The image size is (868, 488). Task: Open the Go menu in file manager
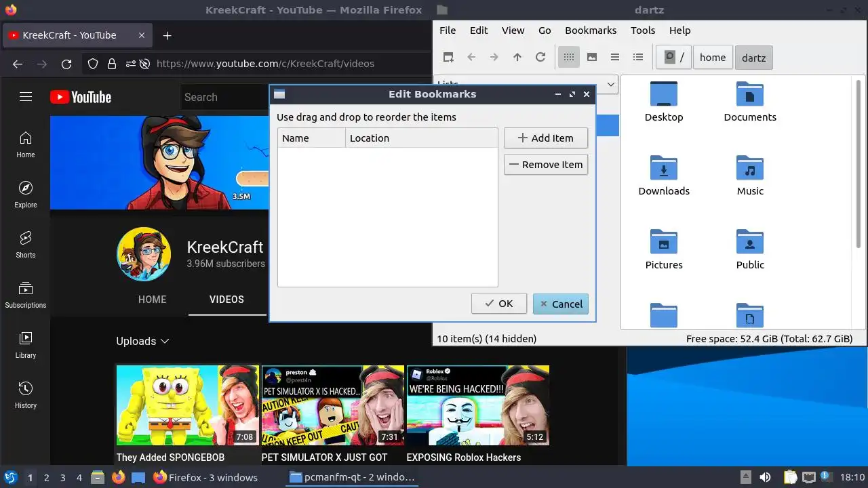pyautogui.click(x=545, y=30)
